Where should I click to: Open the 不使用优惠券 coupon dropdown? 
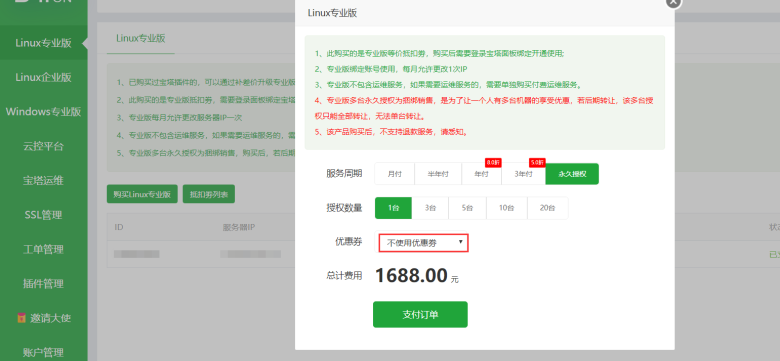[423, 243]
